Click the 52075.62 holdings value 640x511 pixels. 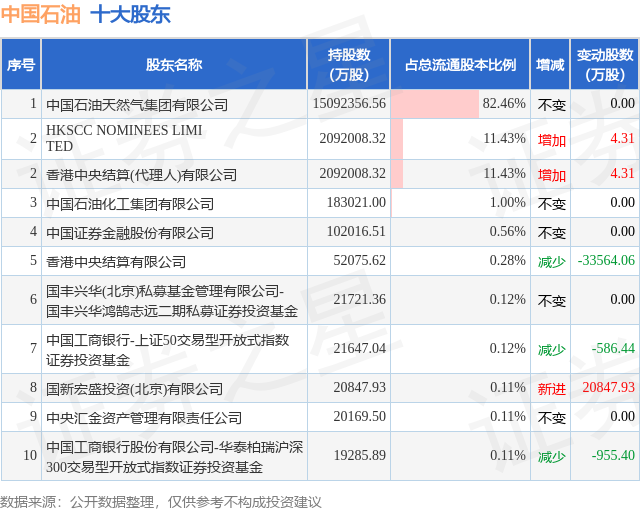(360, 260)
